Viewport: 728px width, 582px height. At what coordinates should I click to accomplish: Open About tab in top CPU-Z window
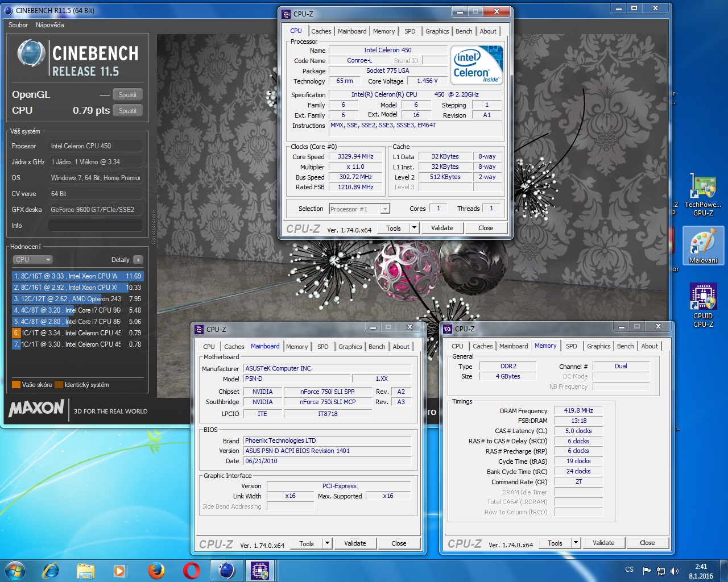click(x=488, y=31)
